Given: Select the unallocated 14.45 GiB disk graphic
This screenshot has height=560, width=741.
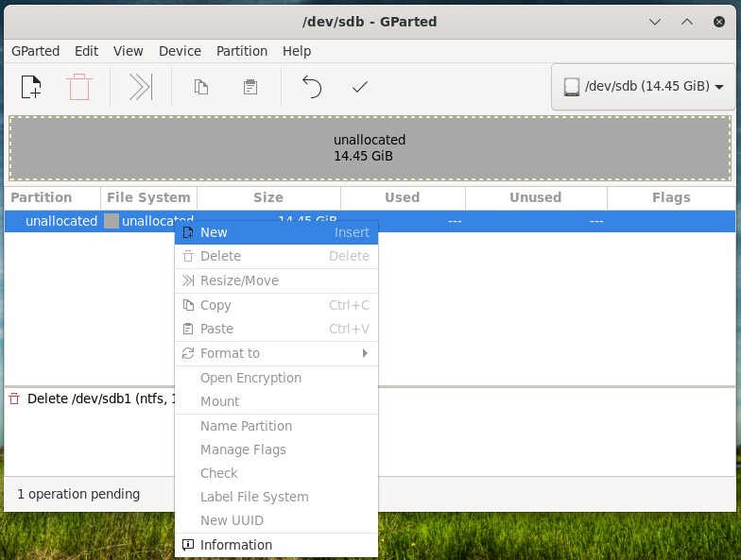Looking at the screenshot, I should click(x=370, y=148).
